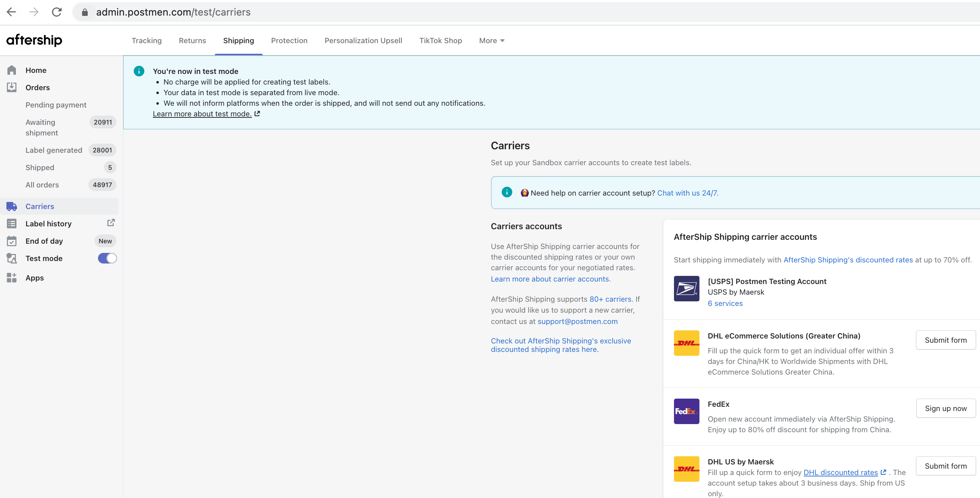
Task: Open Pending payment orders
Action: pyautogui.click(x=56, y=105)
